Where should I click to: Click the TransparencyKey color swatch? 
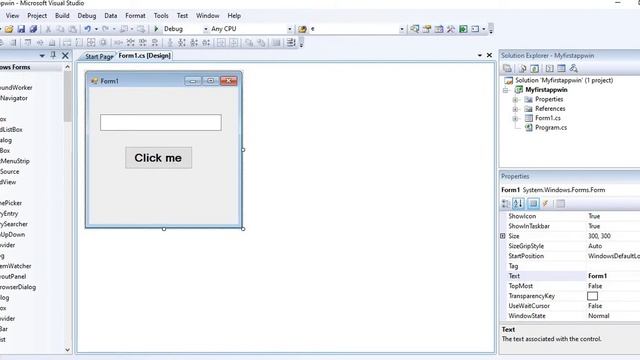pyautogui.click(x=592, y=296)
